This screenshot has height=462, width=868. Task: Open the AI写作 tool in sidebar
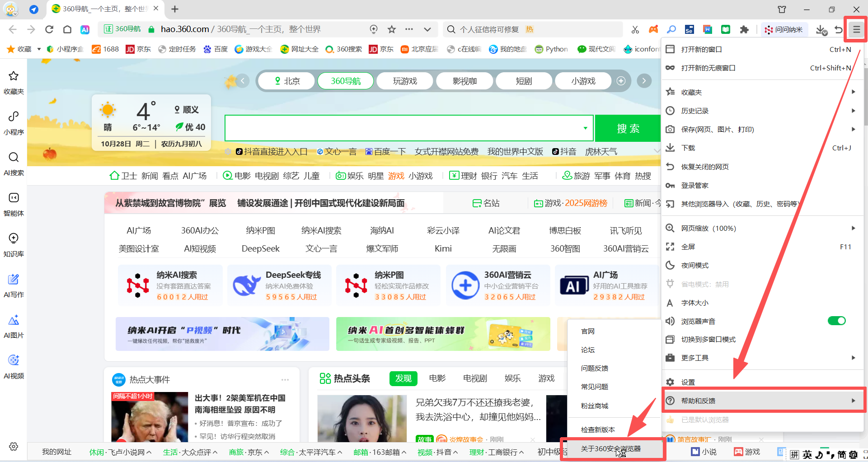[13, 285]
